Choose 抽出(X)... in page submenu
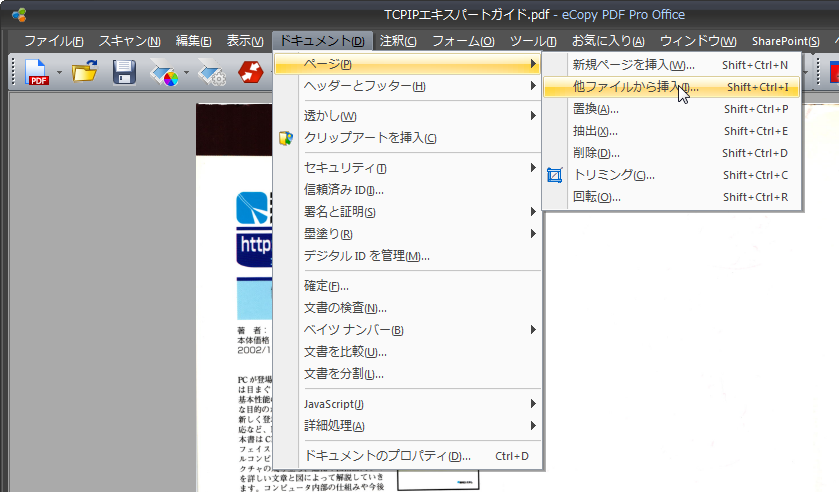839x492 pixels. (672, 131)
